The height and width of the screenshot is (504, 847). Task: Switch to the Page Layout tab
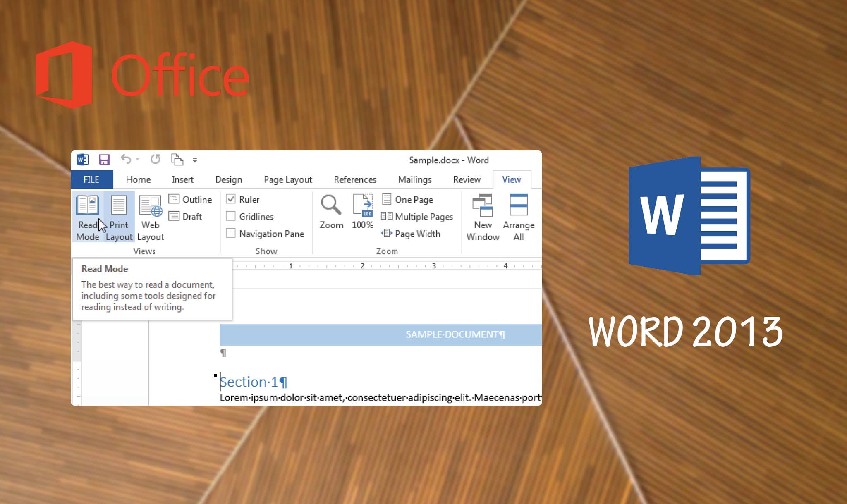point(287,179)
